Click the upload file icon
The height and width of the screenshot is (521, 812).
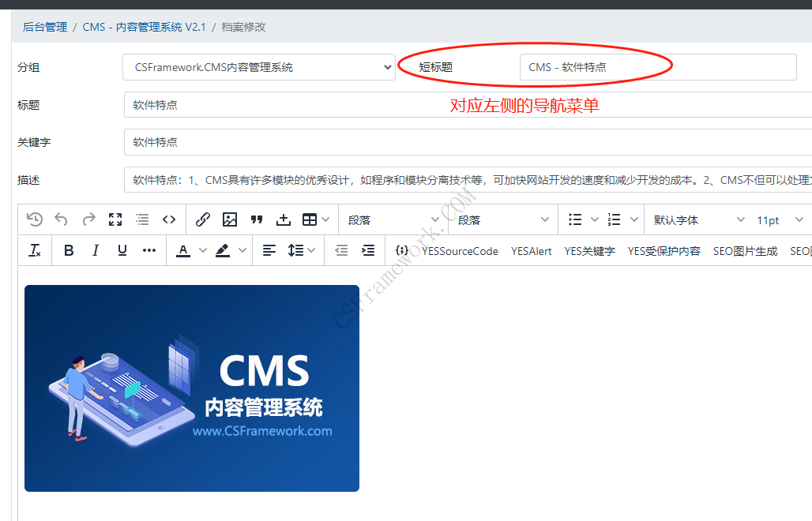[x=284, y=219]
